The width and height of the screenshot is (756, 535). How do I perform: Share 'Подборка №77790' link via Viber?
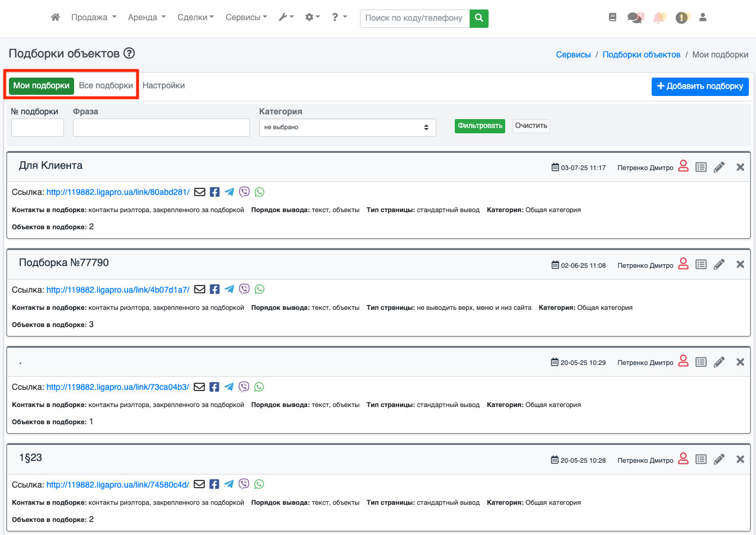point(244,289)
